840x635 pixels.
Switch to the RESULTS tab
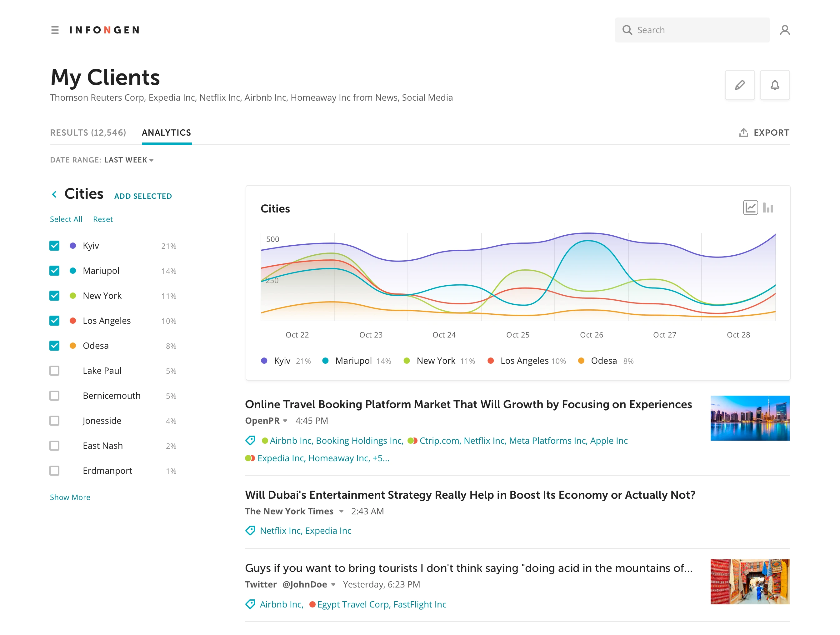pos(88,132)
